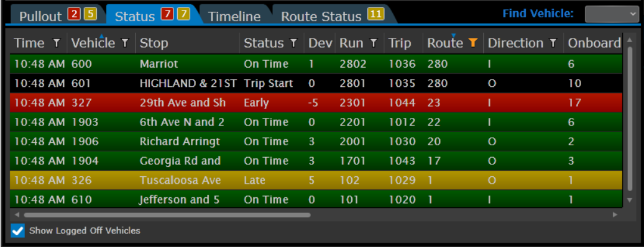Screen dimensions: 644x247
Task: Open the Find Vehicle dropdown
Action: pos(612,14)
